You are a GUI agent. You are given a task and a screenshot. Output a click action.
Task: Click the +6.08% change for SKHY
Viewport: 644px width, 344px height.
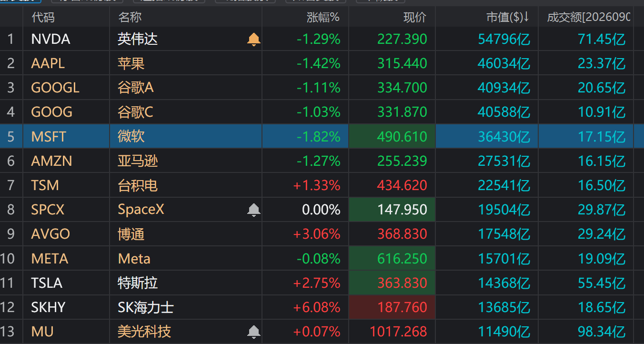(317, 307)
